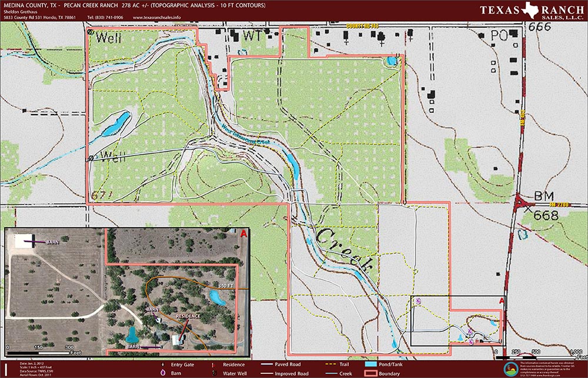
Task: Select the blue Pond/Tank swatch in the legend
Action: tap(372, 364)
